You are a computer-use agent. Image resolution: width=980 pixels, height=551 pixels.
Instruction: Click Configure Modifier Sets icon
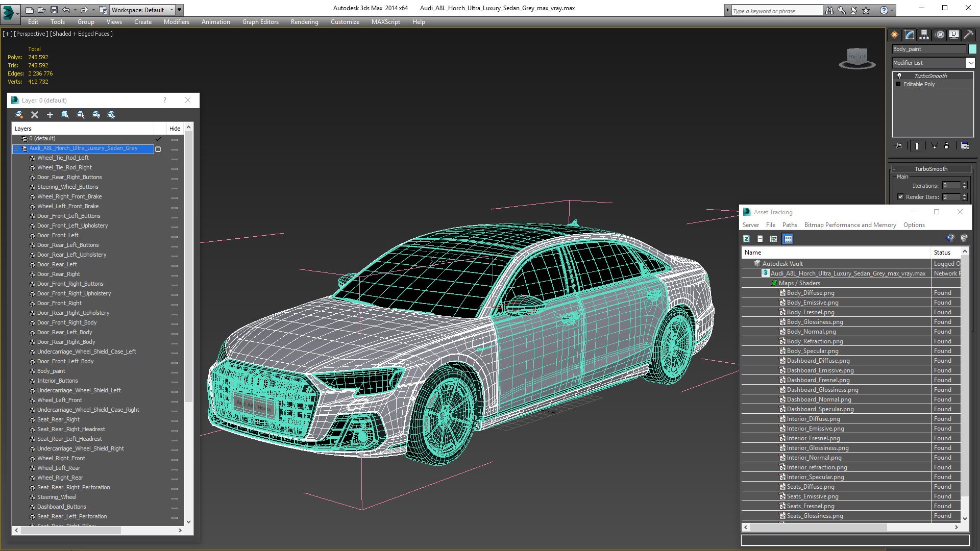tap(965, 146)
